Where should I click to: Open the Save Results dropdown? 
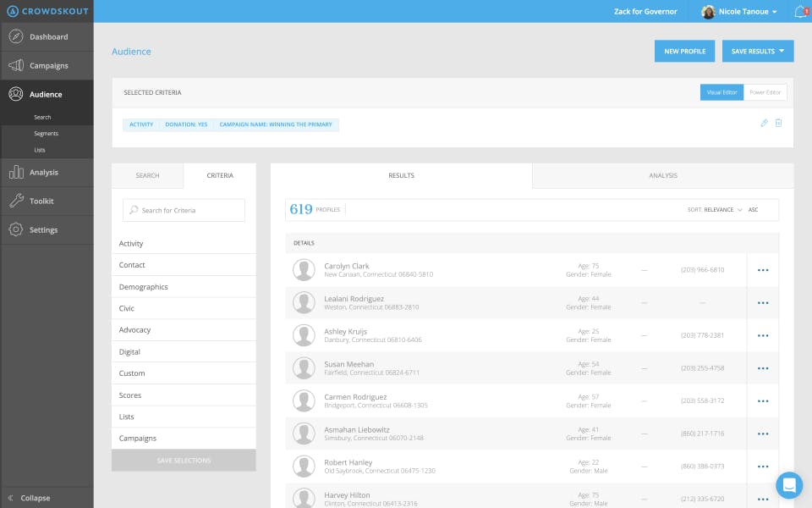click(758, 51)
